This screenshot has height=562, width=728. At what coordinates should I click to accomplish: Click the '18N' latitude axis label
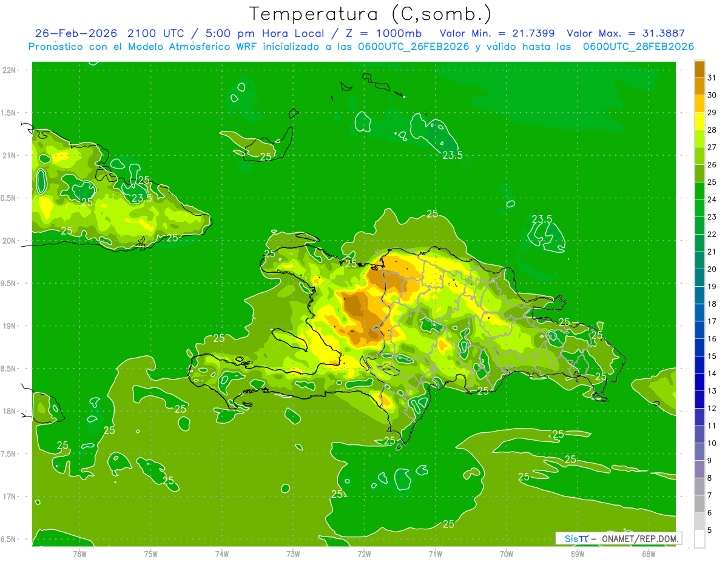(x=10, y=411)
